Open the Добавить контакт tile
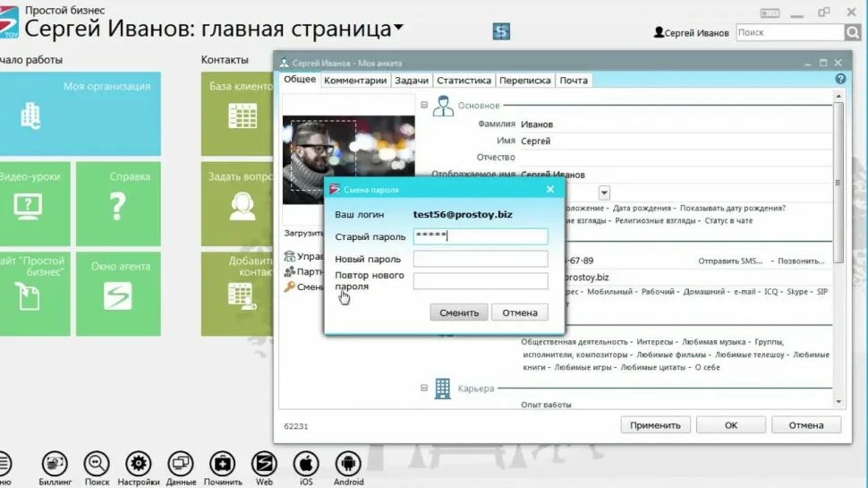 tap(237, 294)
